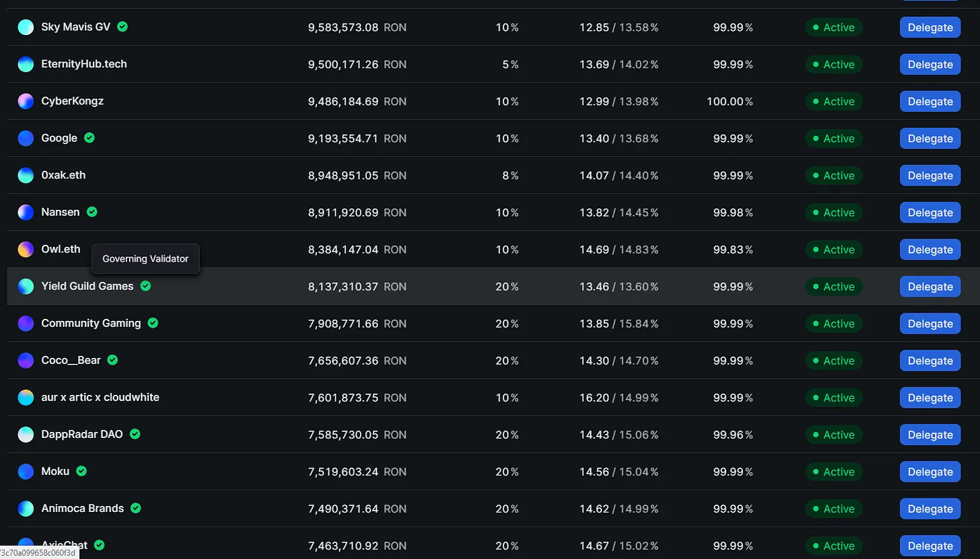980x559 pixels.
Task: Click the Sky Mavis GV avatar icon
Action: (26, 28)
